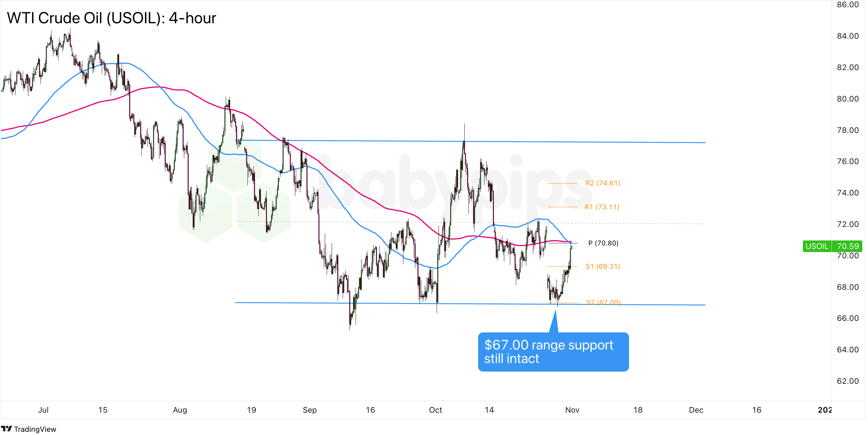Click the USOIL current price tag 70.59
Screen dimensions: 868x435
coord(848,246)
